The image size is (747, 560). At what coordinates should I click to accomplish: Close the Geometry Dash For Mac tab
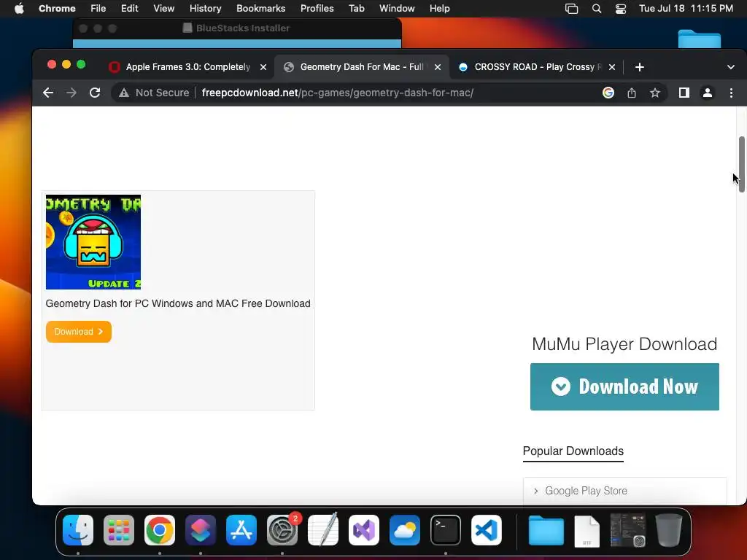coord(438,67)
